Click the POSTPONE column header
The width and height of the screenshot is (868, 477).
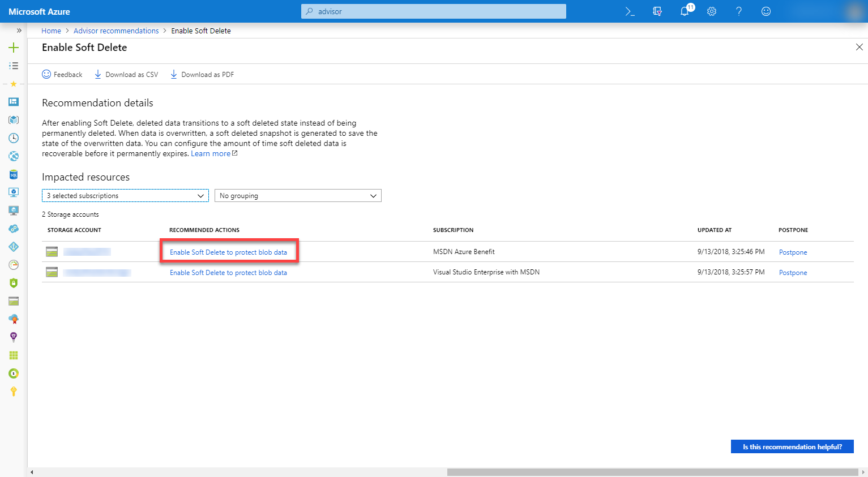coord(793,230)
